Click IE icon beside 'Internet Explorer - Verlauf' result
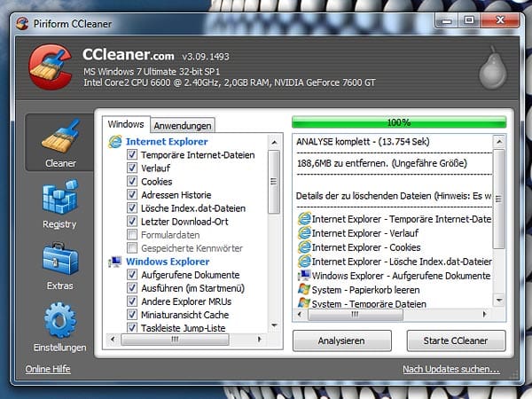The height and width of the screenshot is (399, 532). 304,233
